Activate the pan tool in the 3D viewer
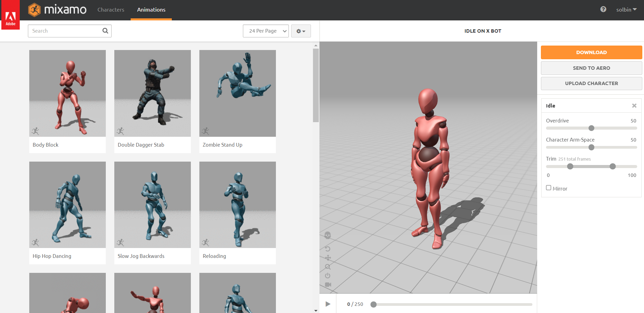The height and width of the screenshot is (313, 644). 328,258
